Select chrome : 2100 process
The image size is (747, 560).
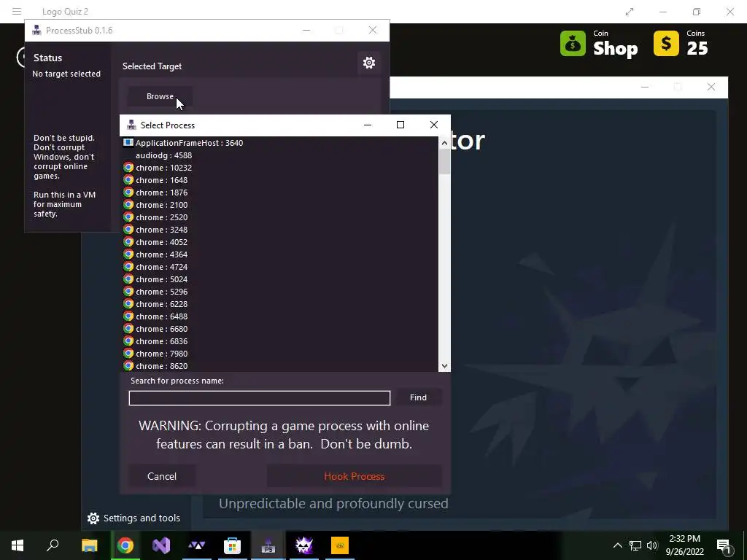click(x=280, y=205)
